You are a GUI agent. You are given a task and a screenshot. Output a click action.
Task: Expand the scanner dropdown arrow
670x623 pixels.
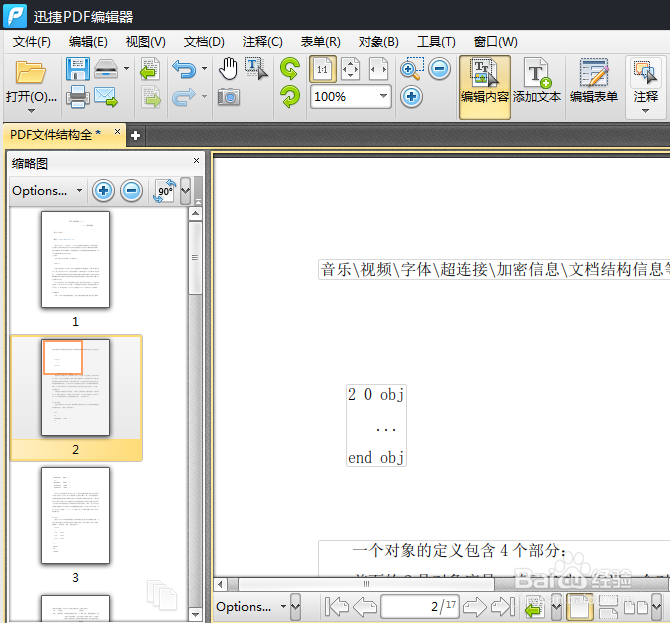[126, 68]
